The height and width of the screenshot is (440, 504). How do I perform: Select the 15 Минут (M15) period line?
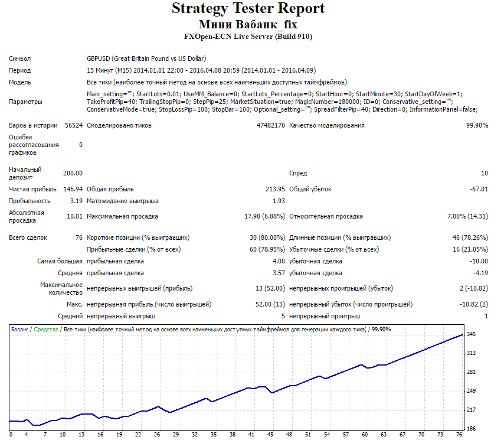201,70
